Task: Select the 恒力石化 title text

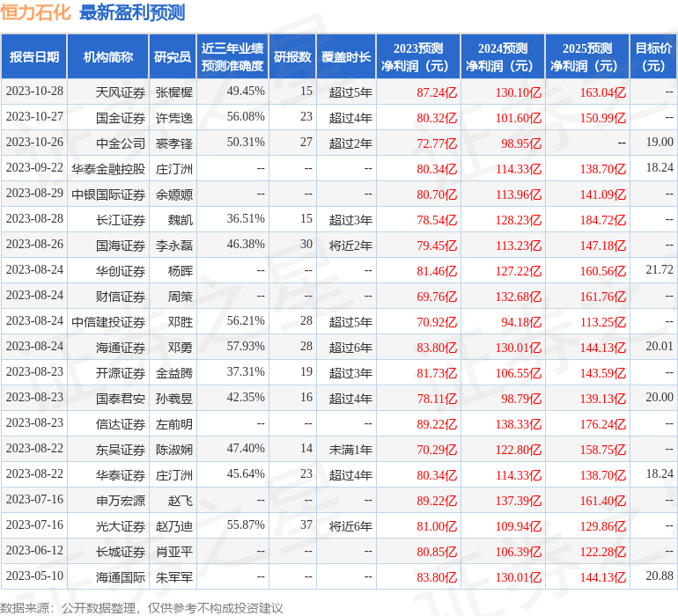Action: [x=35, y=12]
